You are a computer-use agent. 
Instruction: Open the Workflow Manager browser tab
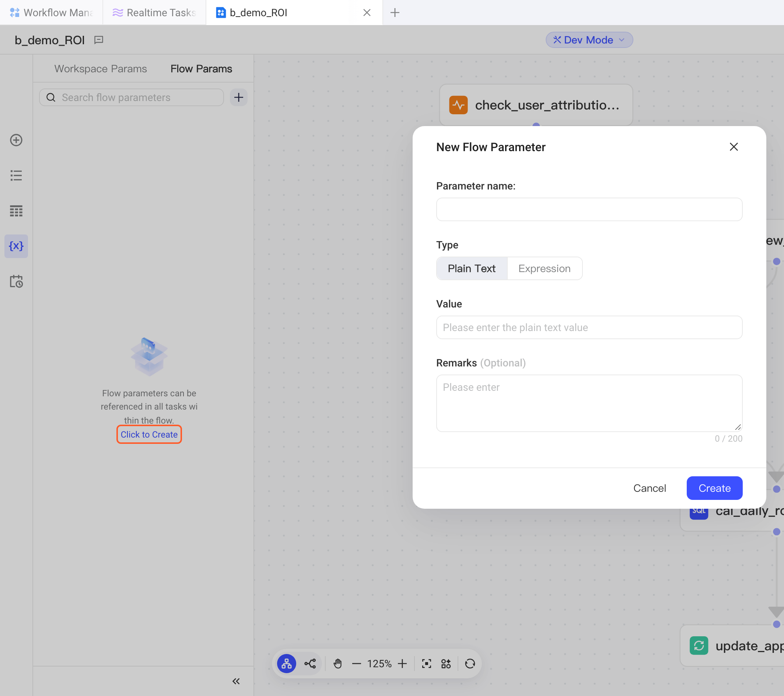point(52,13)
